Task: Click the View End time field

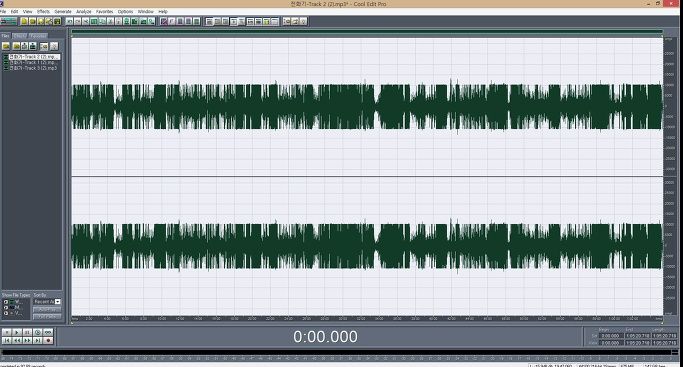Action: [x=638, y=343]
